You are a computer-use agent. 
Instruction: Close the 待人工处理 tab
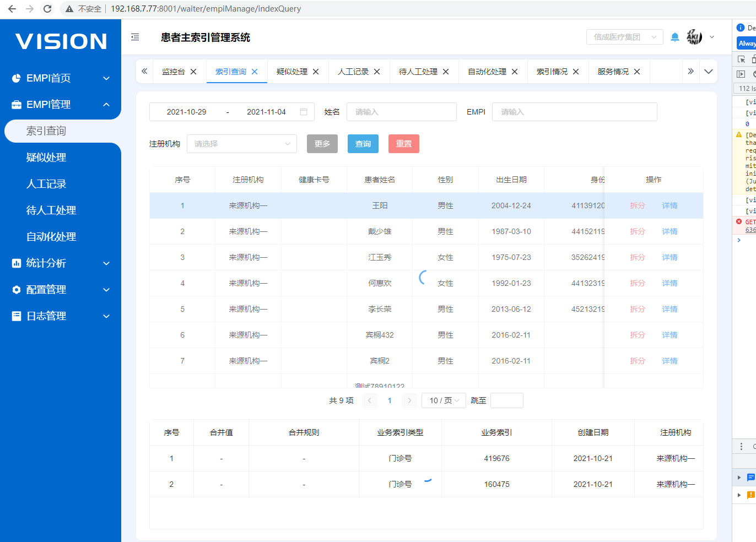(x=446, y=72)
